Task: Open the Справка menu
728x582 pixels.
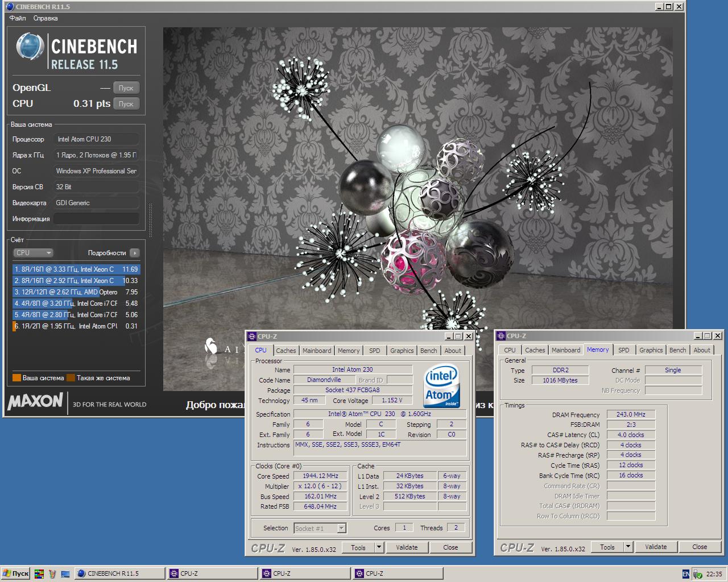Action: [x=45, y=18]
